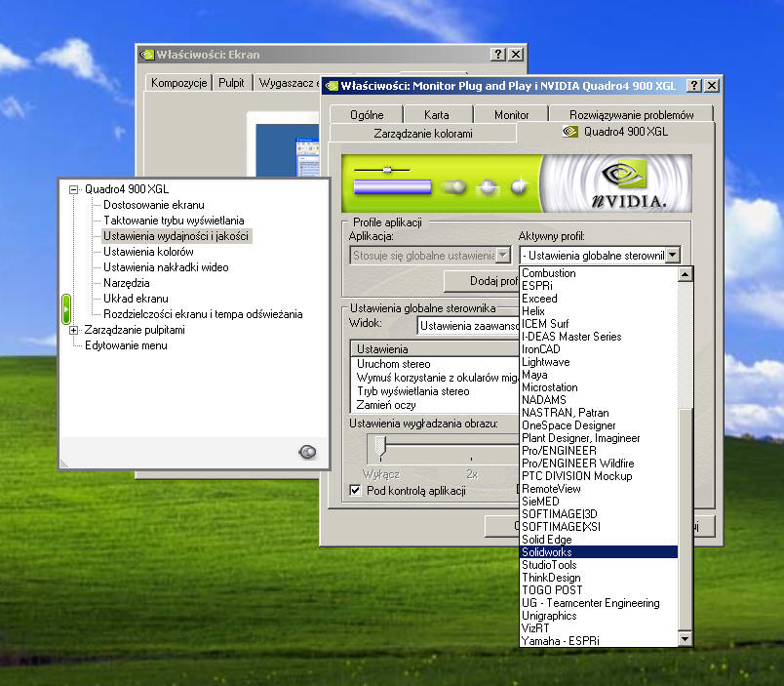Select the Zamień oczy setting row
This screenshot has height=686, width=784.
435,405
